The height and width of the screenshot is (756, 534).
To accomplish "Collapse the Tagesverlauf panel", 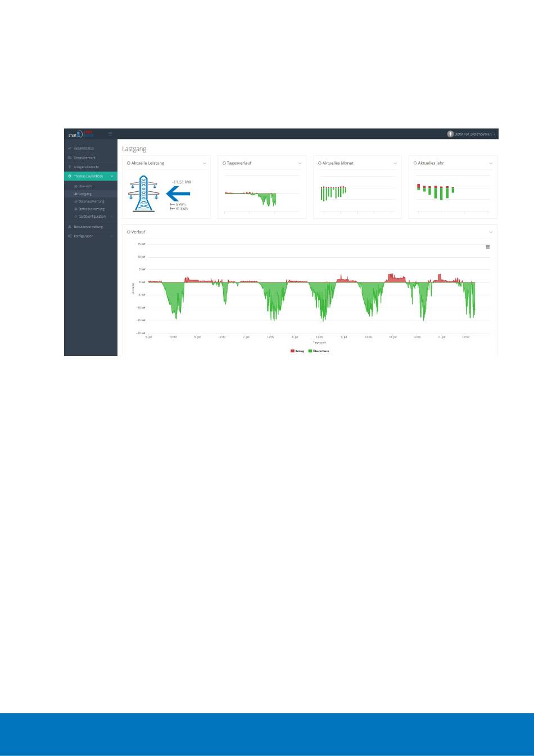I will pyautogui.click(x=300, y=163).
